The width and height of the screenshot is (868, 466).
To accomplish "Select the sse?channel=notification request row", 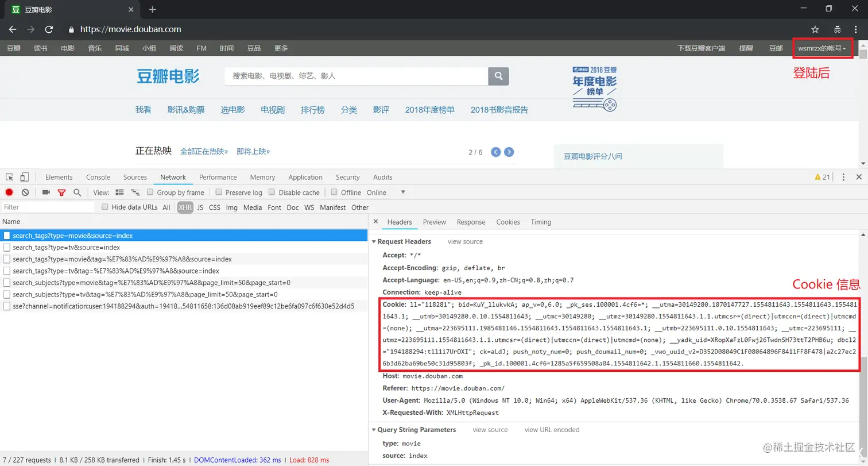I will click(x=184, y=306).
